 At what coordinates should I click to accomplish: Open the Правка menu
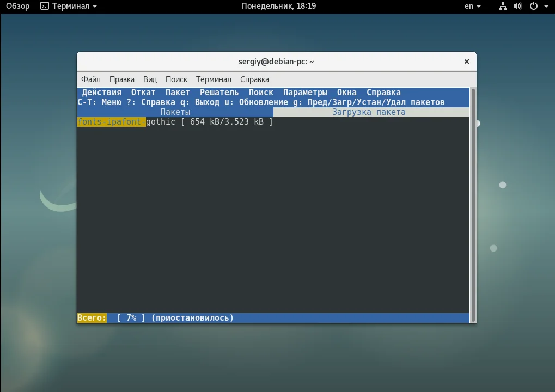(122, 79)
